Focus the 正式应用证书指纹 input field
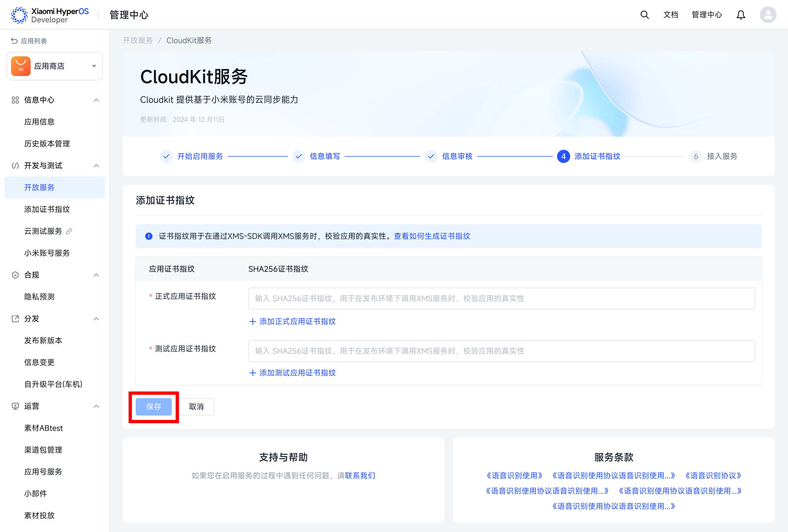788x532 pixels. coord(502,299)
